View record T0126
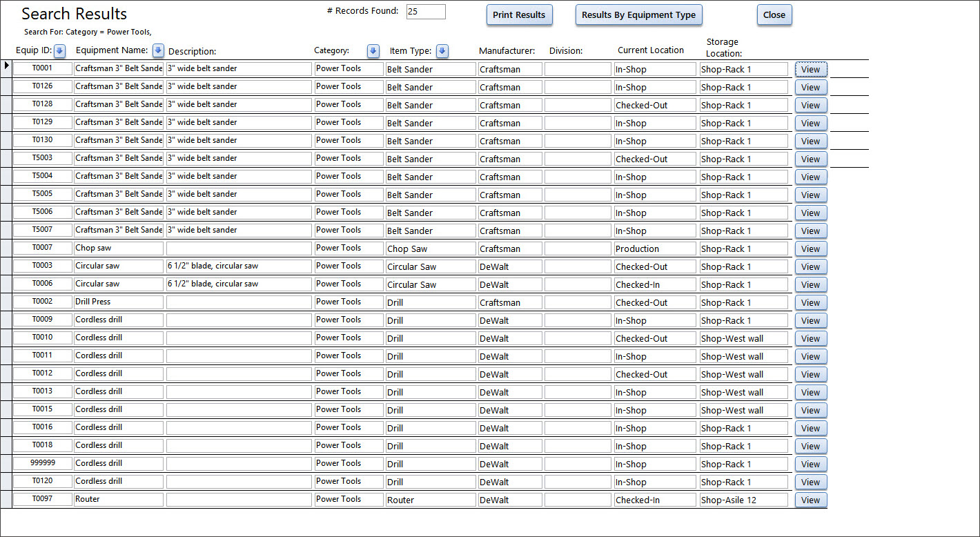 click(x=811, y=87)
